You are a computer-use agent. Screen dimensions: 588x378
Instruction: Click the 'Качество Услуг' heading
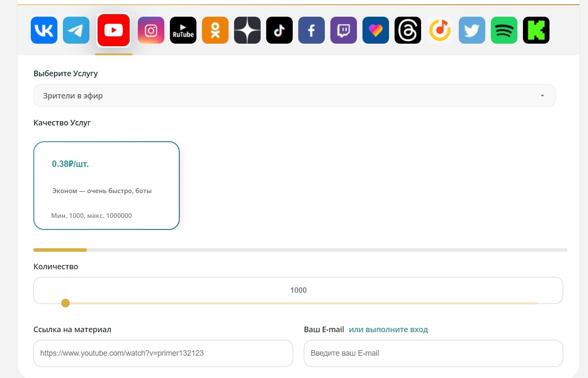click(62, 123)
